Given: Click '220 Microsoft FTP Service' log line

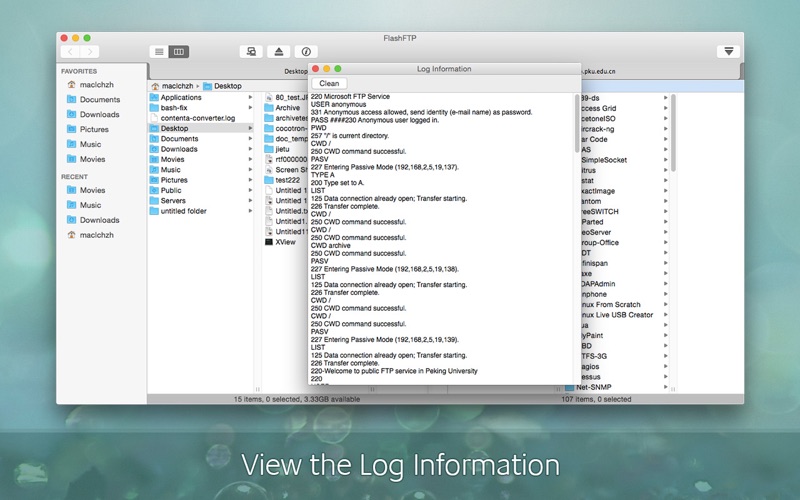Looking at the screenshot, I should click(x=350, y=96).
